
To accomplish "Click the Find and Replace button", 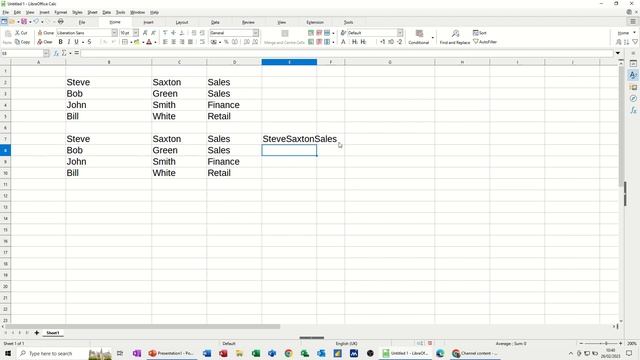I will (455, 37).
